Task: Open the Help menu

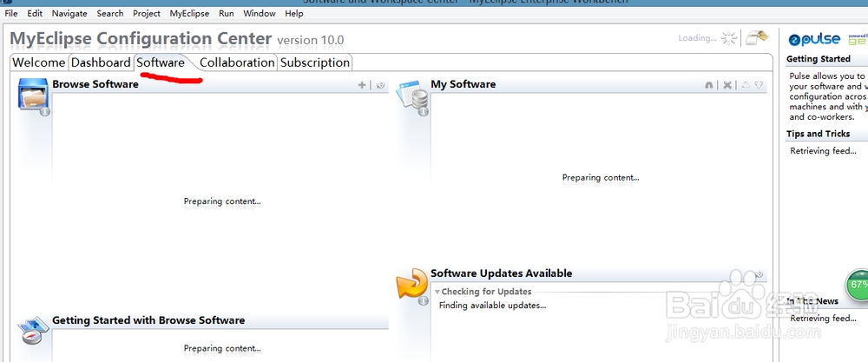Action: [x=294, y=13]
